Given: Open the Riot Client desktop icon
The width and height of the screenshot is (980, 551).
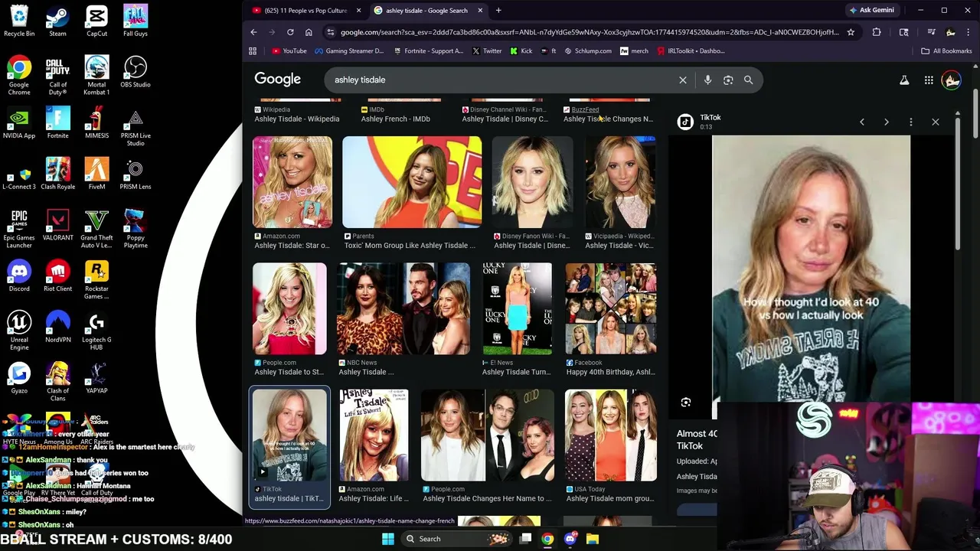Looking at the screenshot, I should [x=57, y=276].
